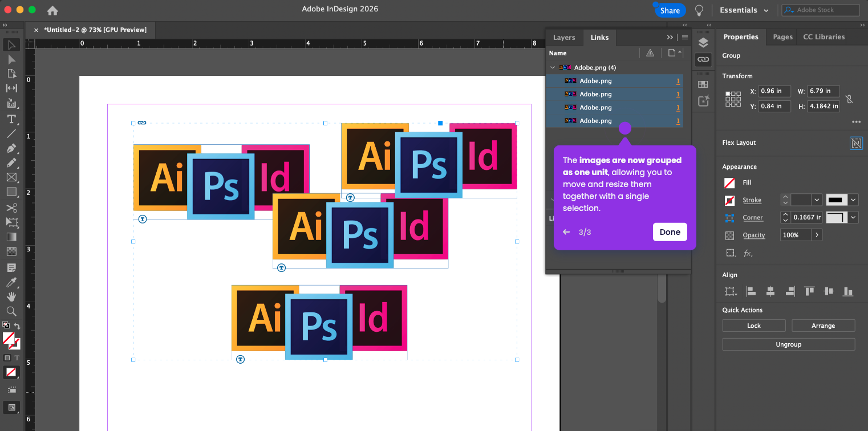This screenshot has width=868, height=431.
Task: Switch to the Layers tab
Action: tap(564, 37)
